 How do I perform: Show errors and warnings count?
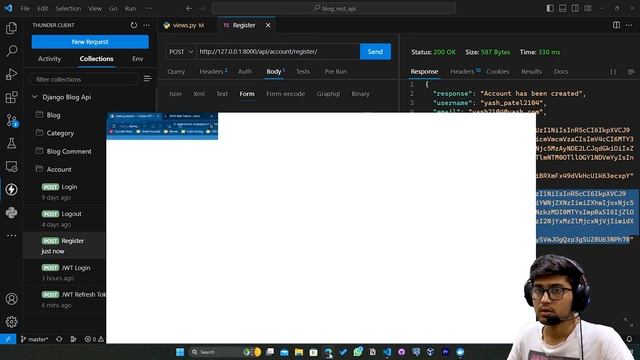pyautogui.click(x=94, y=339)
